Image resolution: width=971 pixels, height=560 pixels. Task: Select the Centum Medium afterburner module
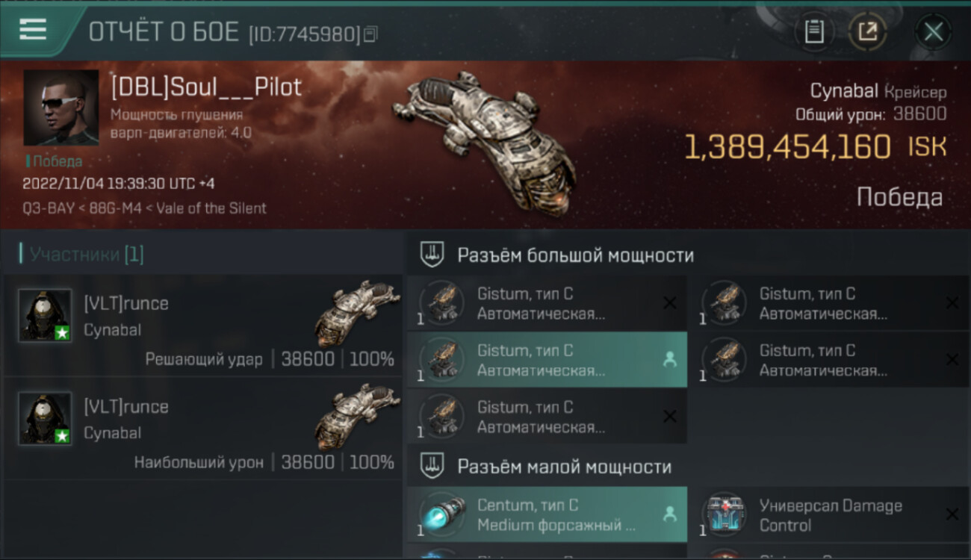547,514
